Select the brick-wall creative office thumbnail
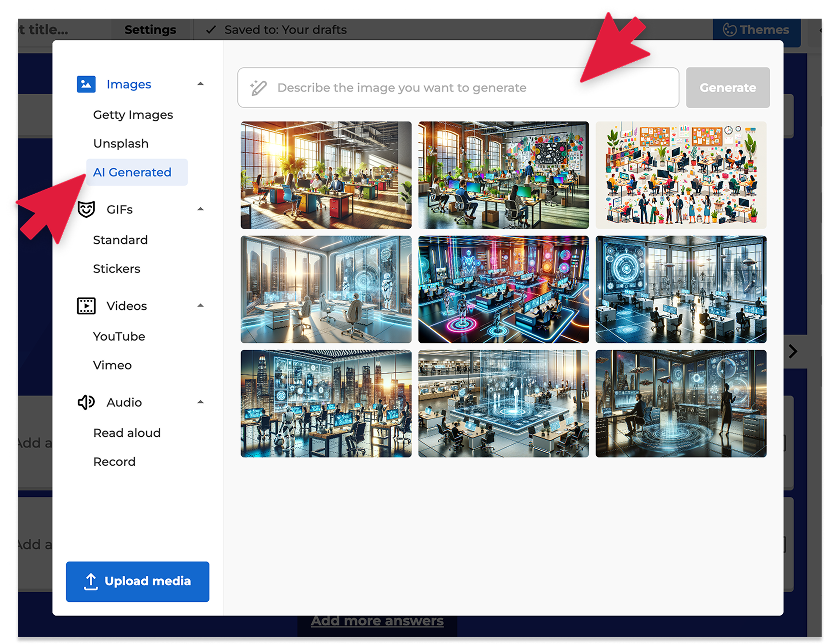 503,175
